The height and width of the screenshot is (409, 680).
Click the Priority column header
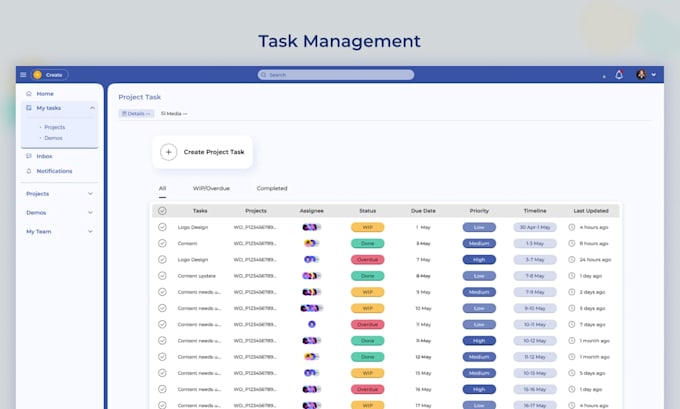click(479, 211)
